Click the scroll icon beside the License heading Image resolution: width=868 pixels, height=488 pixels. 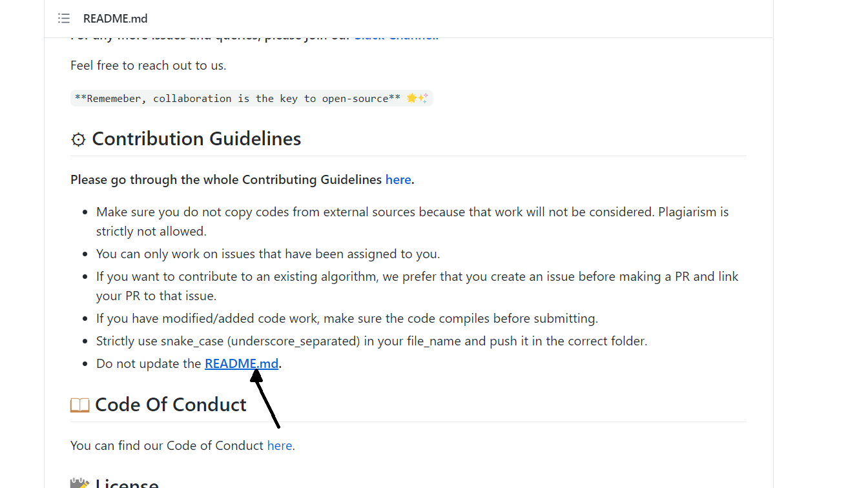point(78,483)
